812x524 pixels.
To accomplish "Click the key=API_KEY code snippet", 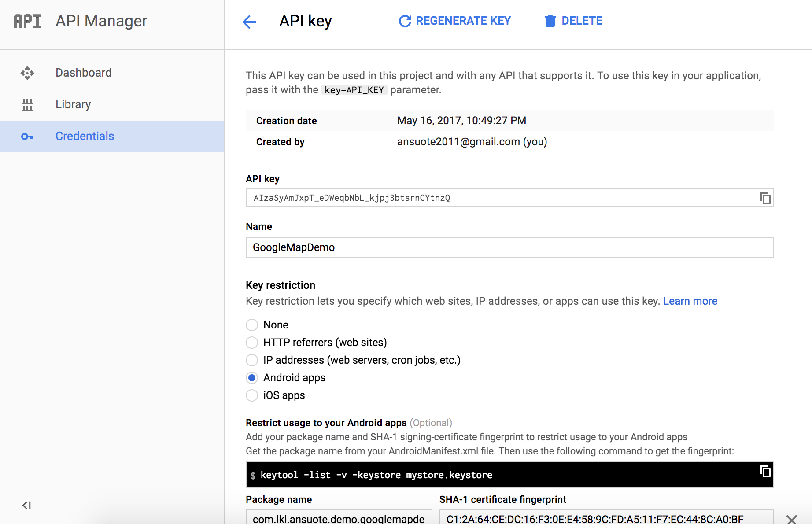I will pyautogui.click(x=354, y=90).
